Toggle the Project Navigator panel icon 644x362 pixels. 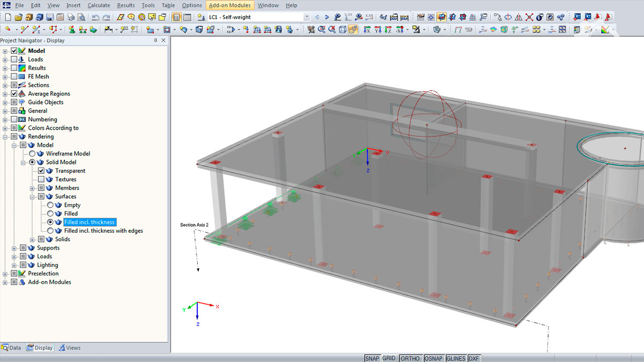coord(177,17)
